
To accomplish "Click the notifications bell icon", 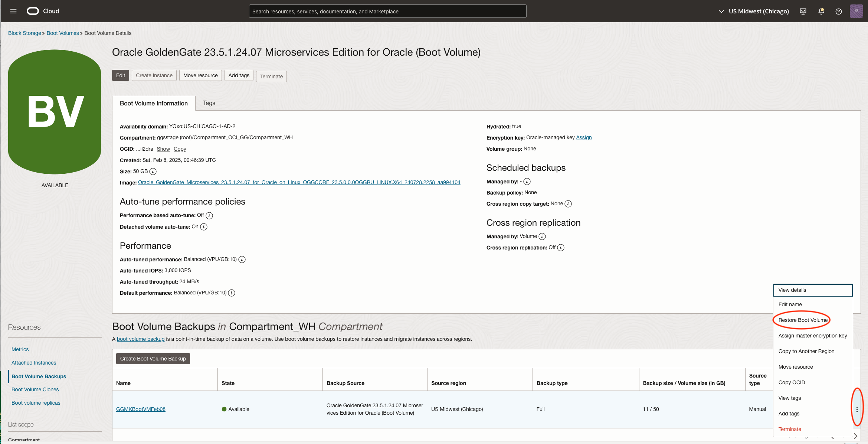I will tap(821, 12).
